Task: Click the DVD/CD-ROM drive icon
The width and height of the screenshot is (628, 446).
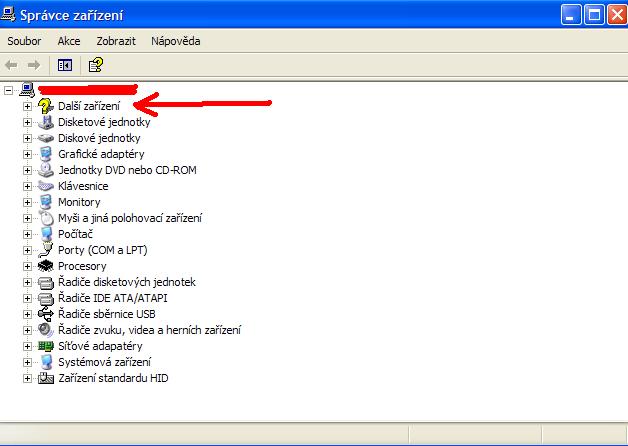Action: pos(46,170)
